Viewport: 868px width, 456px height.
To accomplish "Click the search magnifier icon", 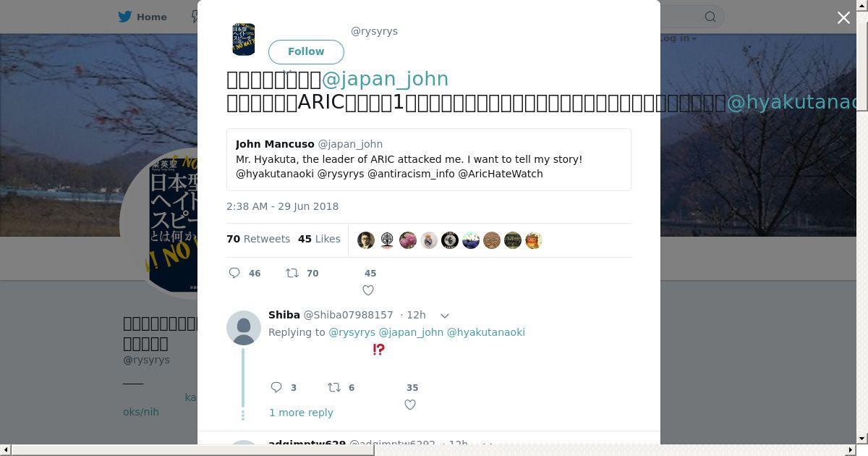I will coord(710,17).
